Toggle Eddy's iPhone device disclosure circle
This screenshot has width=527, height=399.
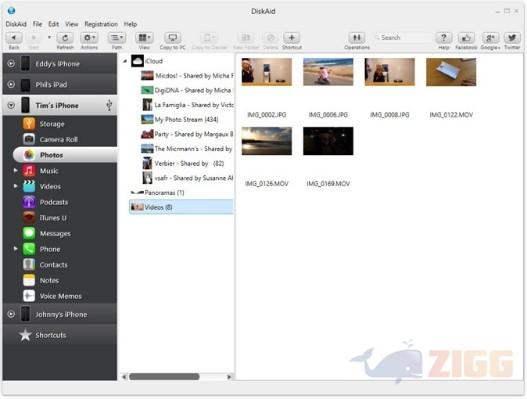(x=11, y=64)
